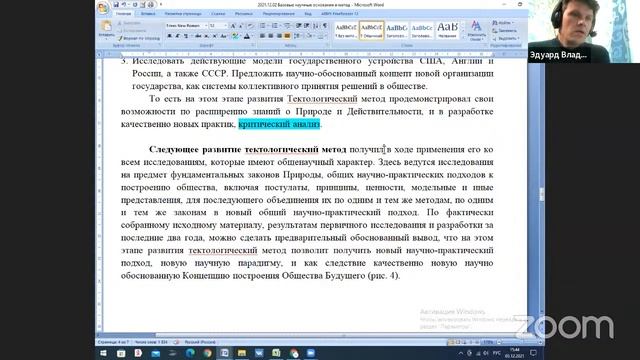640x360 pixels.
Task: Open Times New Roman font name dropdown
Action: pyautogui.click(x=206, y=26)
